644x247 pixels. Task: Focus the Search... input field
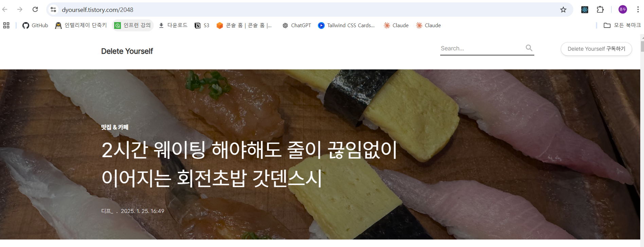482,48
